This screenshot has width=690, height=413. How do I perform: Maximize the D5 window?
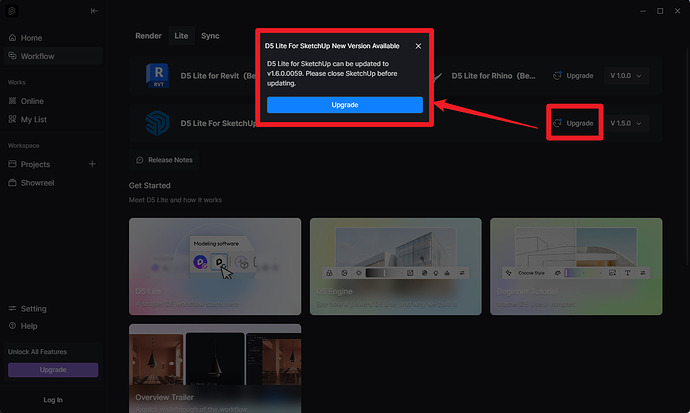point(660,11)
